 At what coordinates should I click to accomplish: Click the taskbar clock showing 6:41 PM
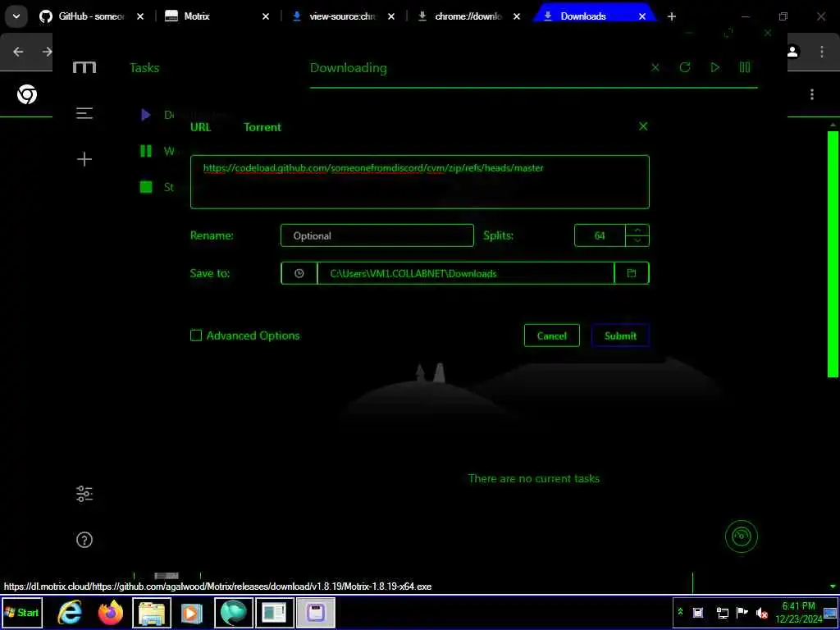pos(798,612)
